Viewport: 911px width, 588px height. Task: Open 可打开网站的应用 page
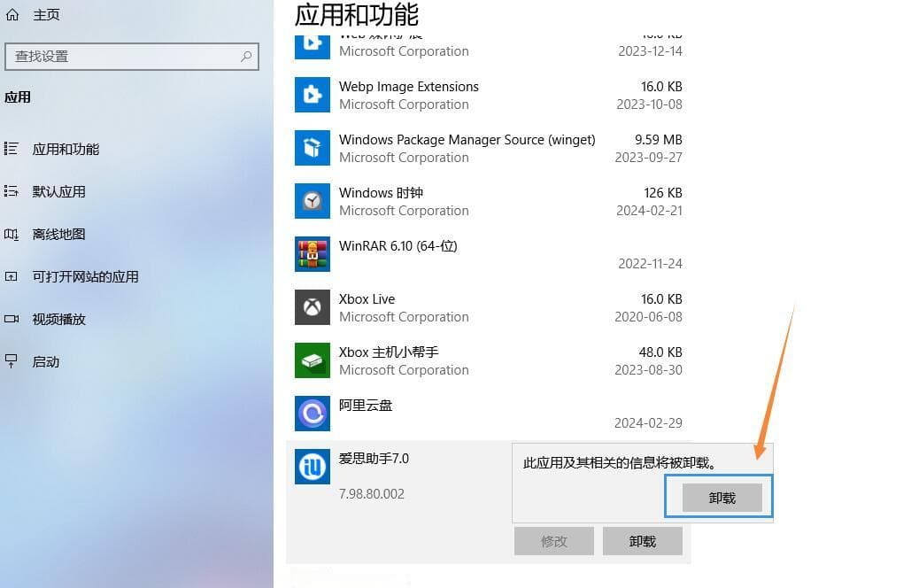pos(85,276)
